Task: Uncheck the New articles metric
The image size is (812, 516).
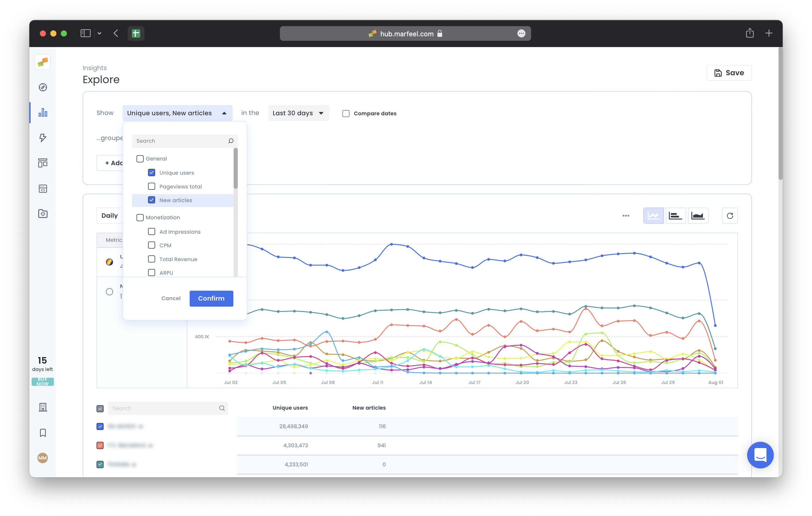Action: [x=152, y=200]
